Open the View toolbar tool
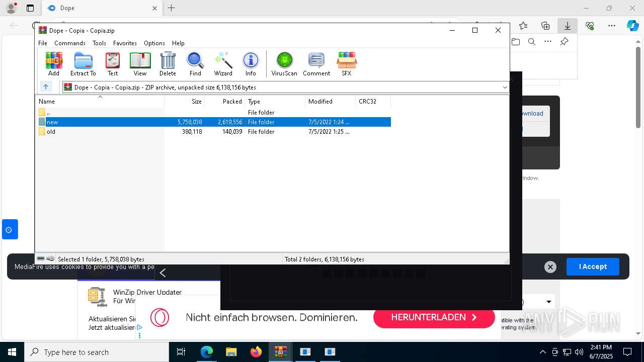The height and width of the screenshot is (362, 644). [x=140, y=64]
